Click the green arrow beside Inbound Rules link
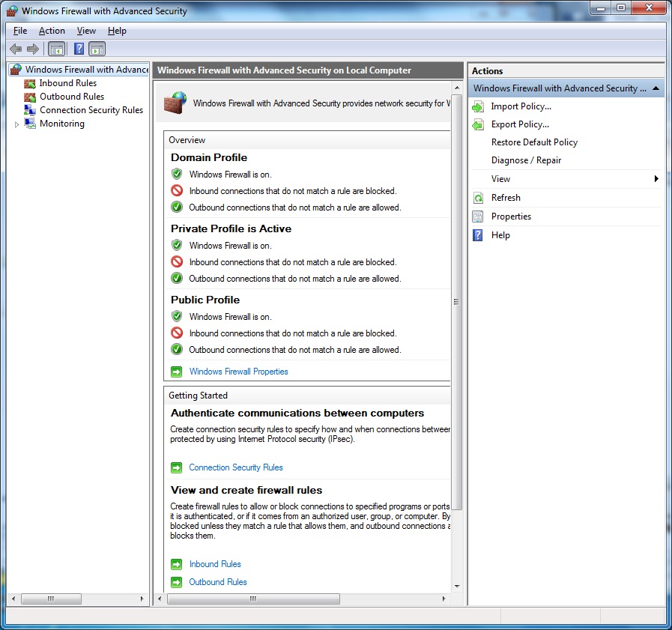The height and width of the screenshot is (630, 672). (x=177, y=564)
